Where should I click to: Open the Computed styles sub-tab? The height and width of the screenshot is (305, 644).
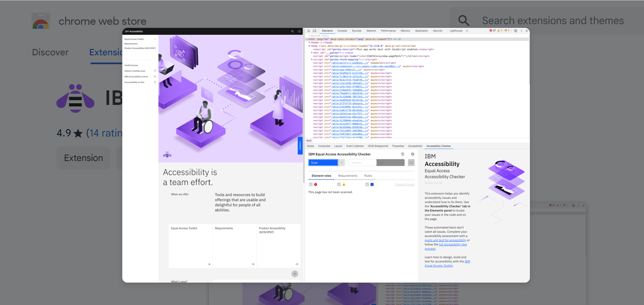point(324,146)
